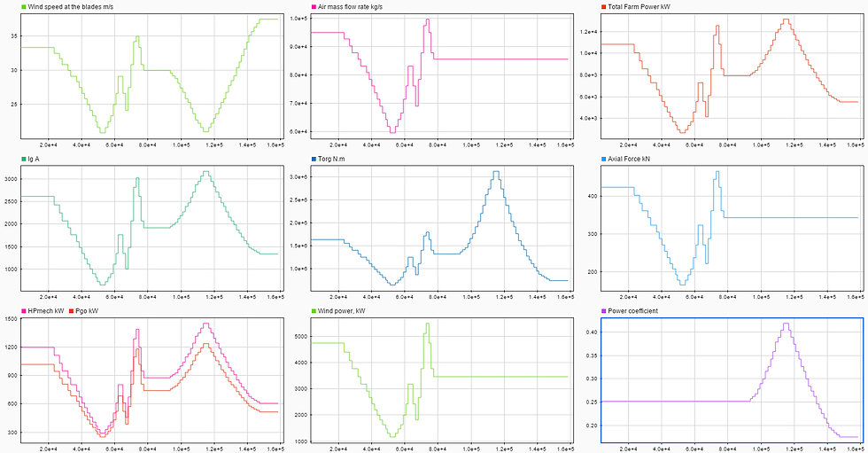Screen dimensions: 868x453
Task: Click inside the Air mass flow rate plot
Action: 442,76
